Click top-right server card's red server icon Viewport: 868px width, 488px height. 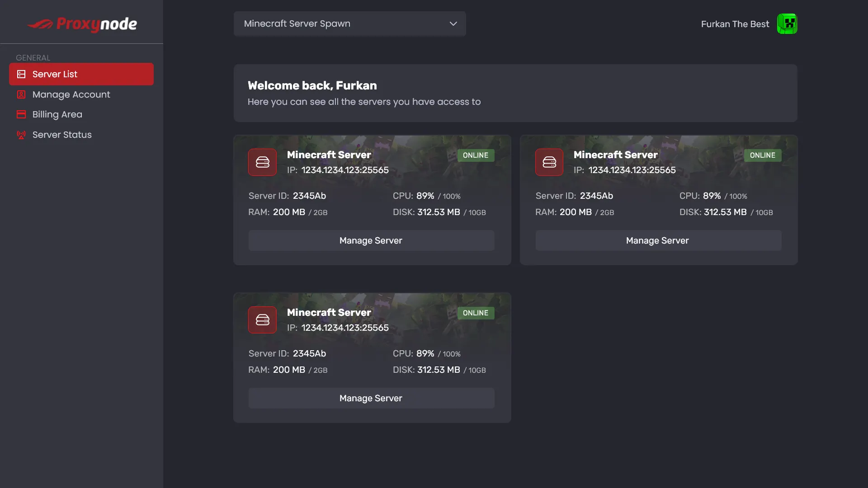tap(549, 162)
